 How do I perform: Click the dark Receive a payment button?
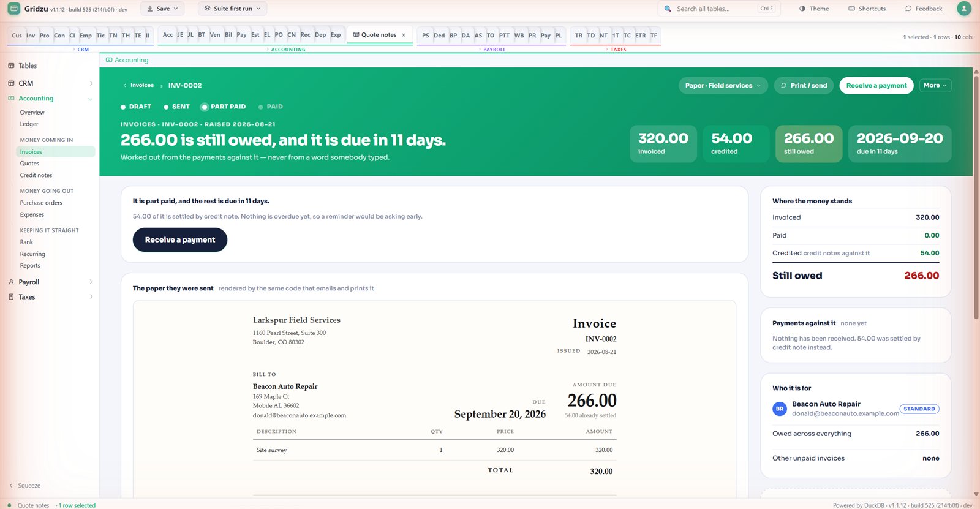click(180, 240)
